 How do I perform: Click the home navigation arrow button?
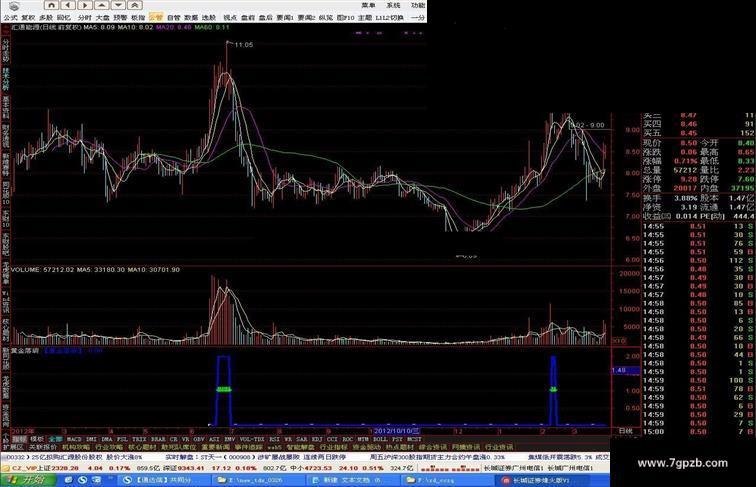[52, 5]
